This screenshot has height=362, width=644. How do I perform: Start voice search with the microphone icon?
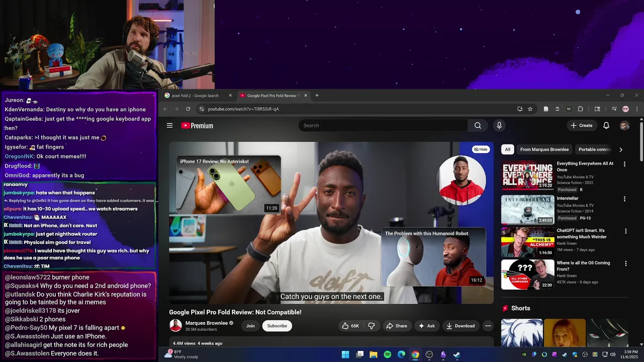[499, 126]
